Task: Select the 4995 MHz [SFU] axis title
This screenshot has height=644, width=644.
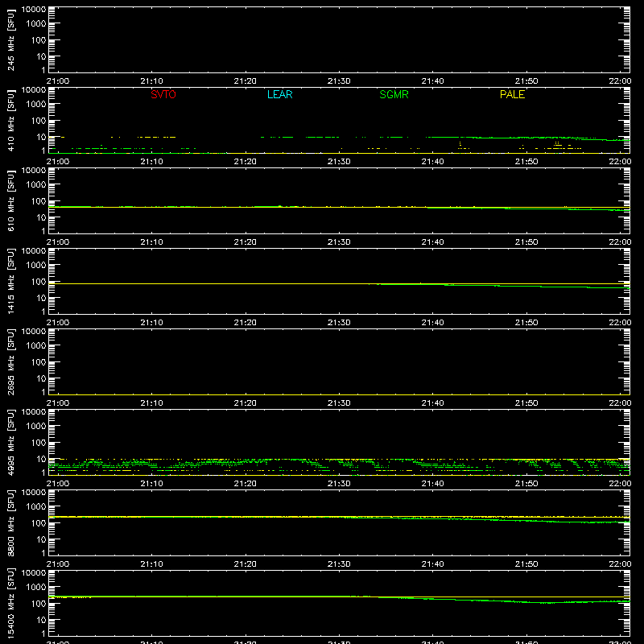Action: coord(10,442)
